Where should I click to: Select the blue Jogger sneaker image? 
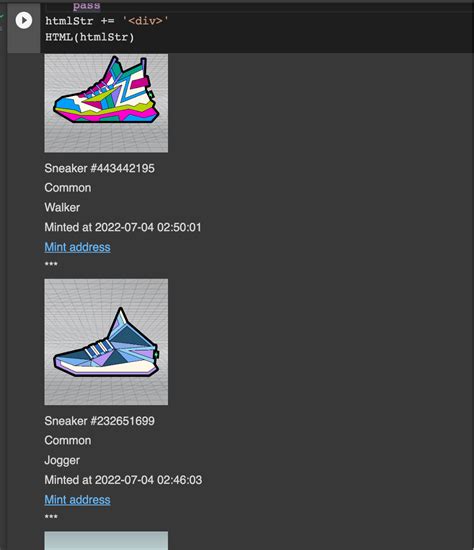point(106,342)
